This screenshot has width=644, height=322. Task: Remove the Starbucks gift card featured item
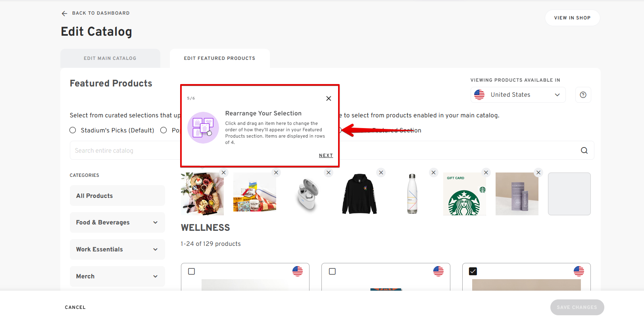click(x=486, y=172)
